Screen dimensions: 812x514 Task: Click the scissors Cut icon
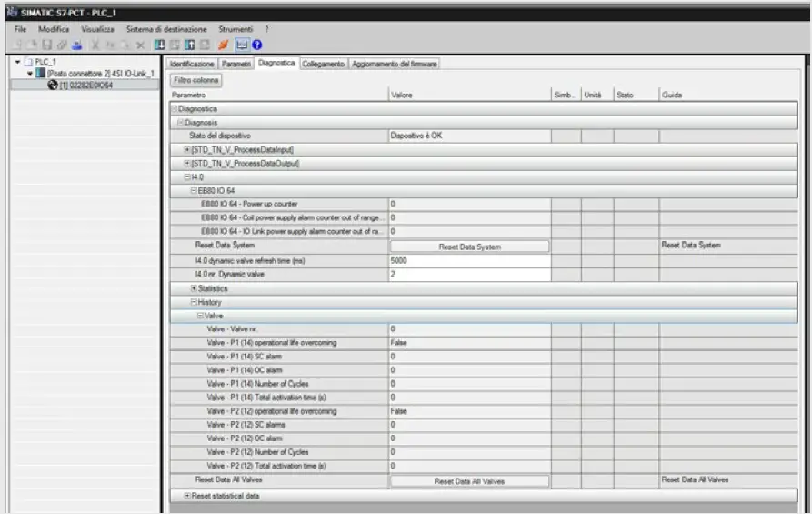point(95,45)
